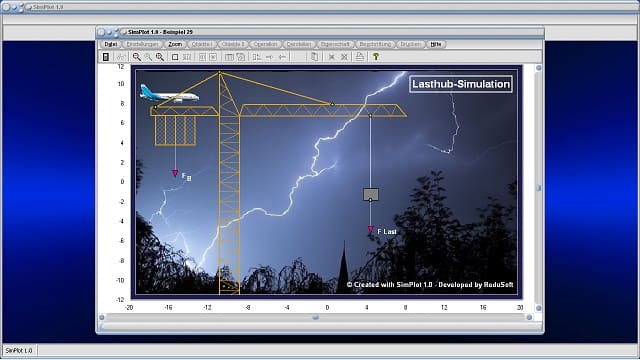Open the Hilfe menu
This screenshot has height=360, width=640.
pyautogui.click(x=436, y=44)
